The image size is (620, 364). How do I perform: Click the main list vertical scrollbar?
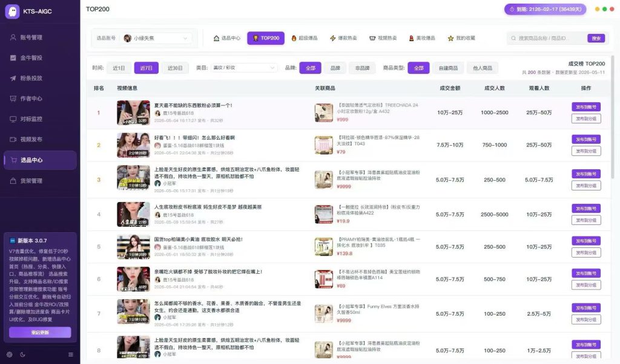click(x=613, y=119)
